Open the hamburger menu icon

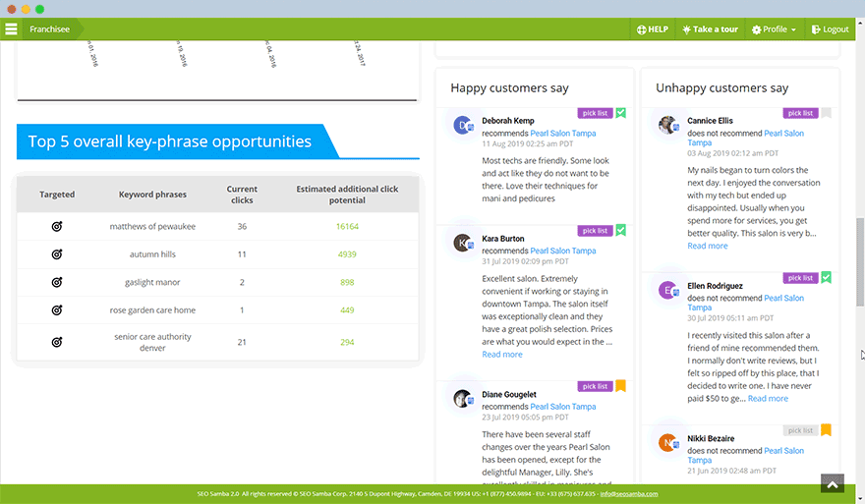[x=11, y=29]
